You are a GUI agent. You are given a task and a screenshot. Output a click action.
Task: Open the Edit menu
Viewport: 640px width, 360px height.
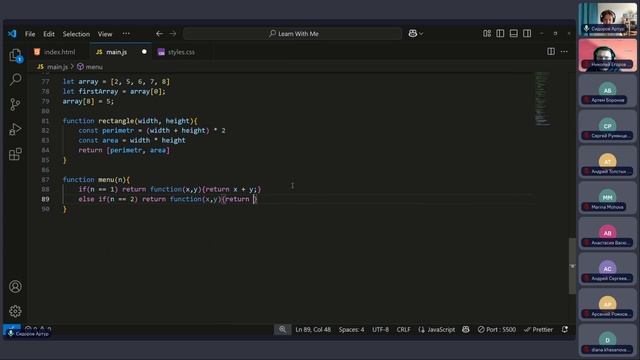tap(49, 34)
